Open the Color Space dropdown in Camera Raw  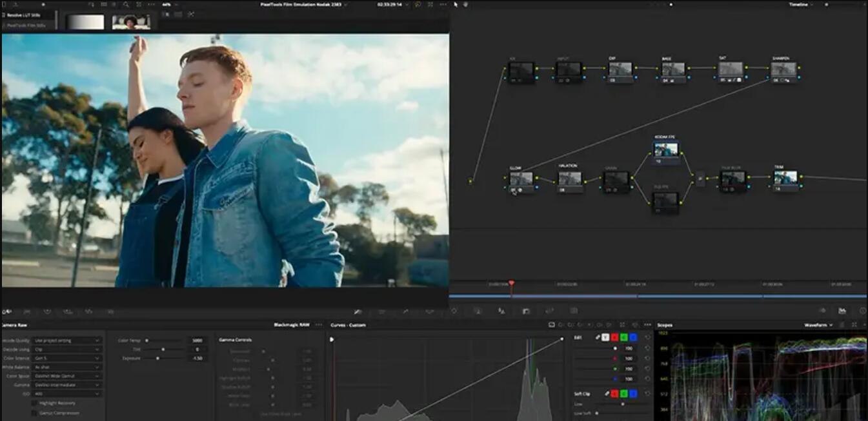(67, 376)
